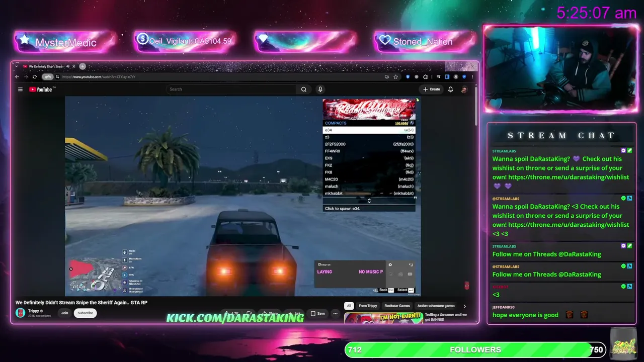
Task: Click the MysterMedic latest follower badge
Action: (65, 42)
